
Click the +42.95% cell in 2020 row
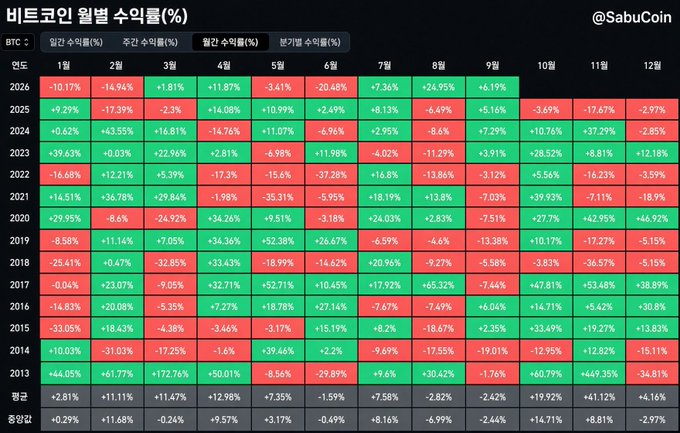click(x=599, y=218)
